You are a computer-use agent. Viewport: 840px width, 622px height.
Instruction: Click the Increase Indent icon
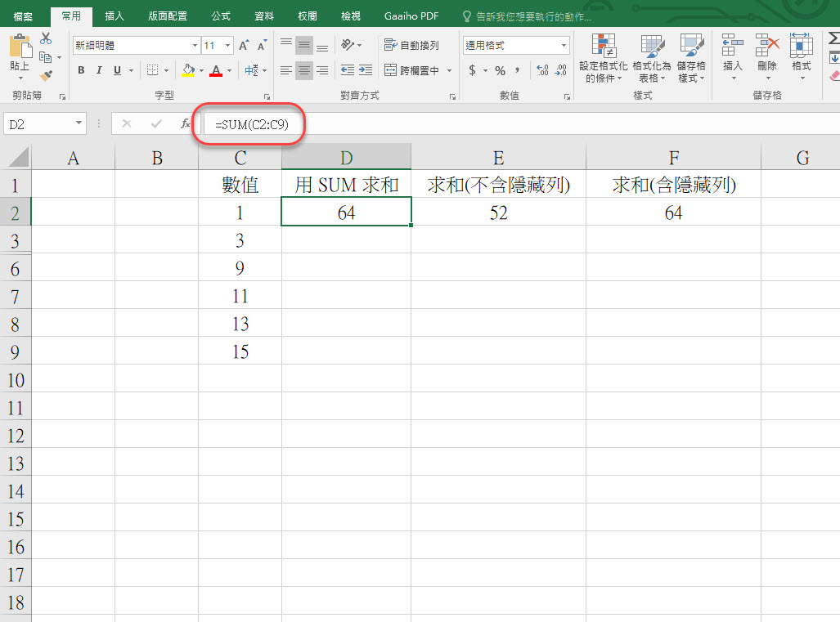pos(365,71)
